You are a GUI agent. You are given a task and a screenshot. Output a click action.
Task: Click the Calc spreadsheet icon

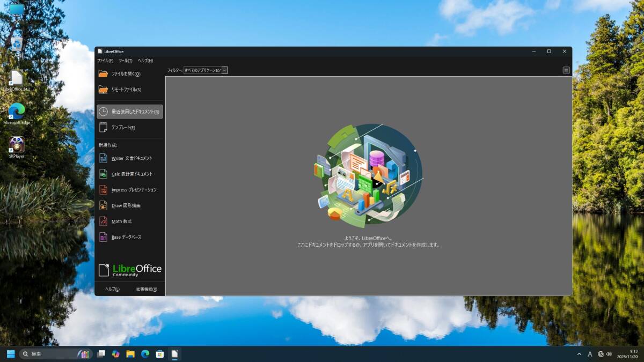click(104, 174)
